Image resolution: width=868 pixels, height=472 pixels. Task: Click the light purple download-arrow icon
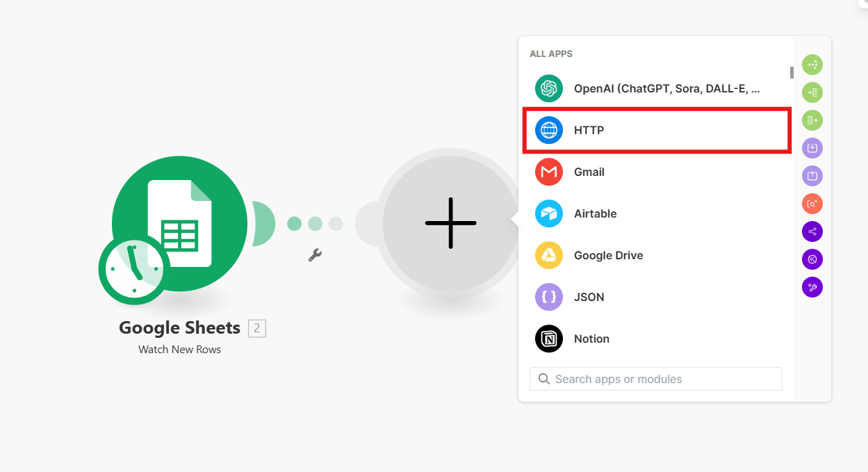[812, 148]
